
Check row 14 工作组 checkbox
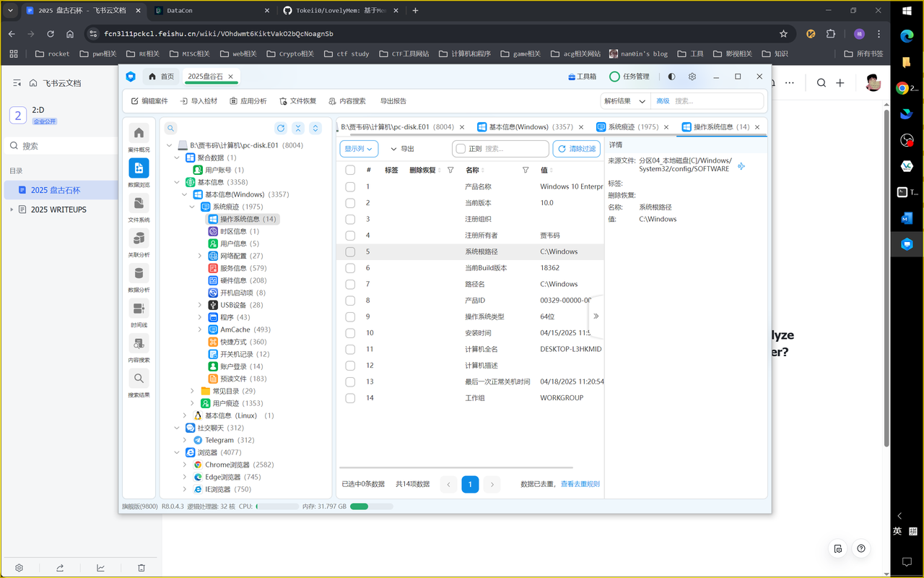click(350, 398)
